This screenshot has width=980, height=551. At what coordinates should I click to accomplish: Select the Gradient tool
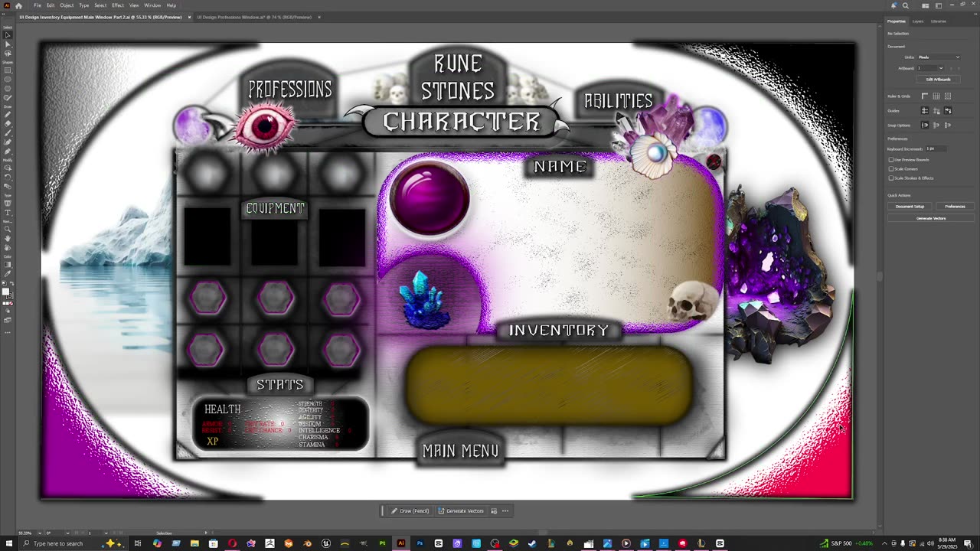pos(8,265)
